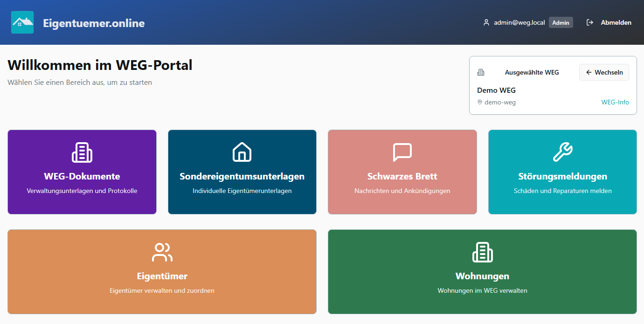Image resolution: width=644 pixels, height=324 pixels.
Task: Click the wrench icon on Störungsmeldungen card
Action: point(562,152)
